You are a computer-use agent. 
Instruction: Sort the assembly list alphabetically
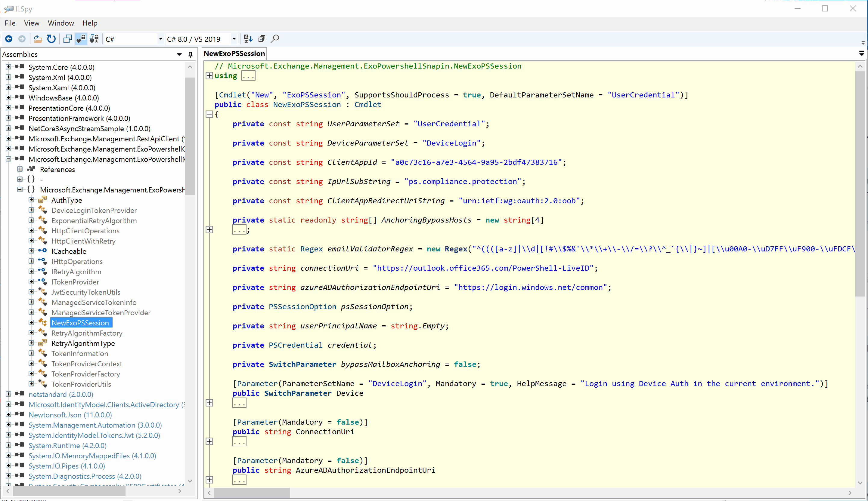pos(248,38)
